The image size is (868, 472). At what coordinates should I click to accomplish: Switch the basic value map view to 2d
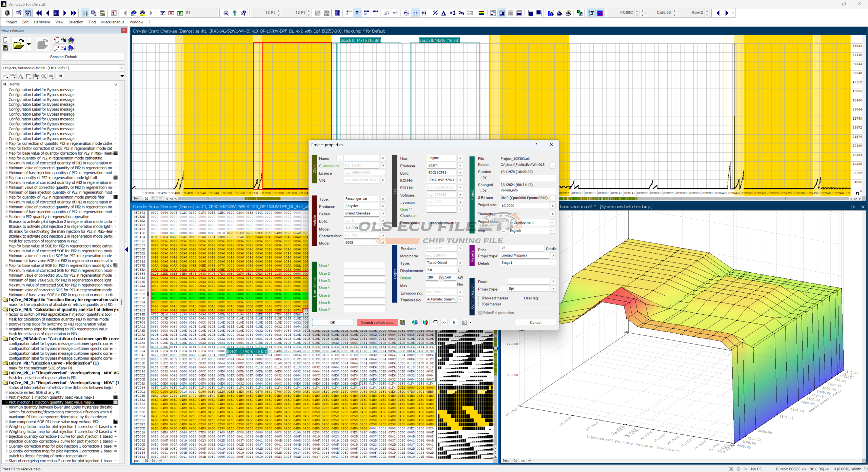point(515,460)
